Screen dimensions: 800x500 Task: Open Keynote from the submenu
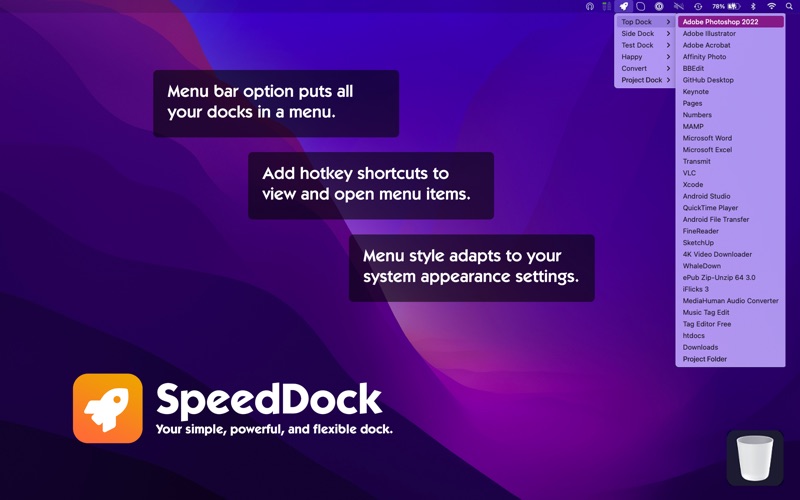731,92
